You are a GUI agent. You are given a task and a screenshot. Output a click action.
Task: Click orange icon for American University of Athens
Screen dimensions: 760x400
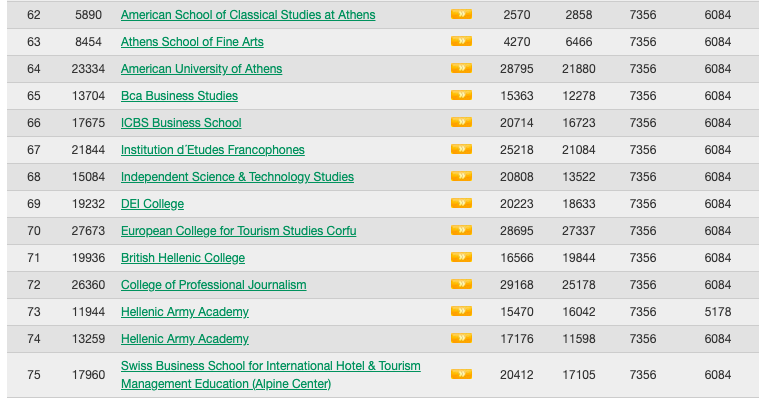[461, 68]
